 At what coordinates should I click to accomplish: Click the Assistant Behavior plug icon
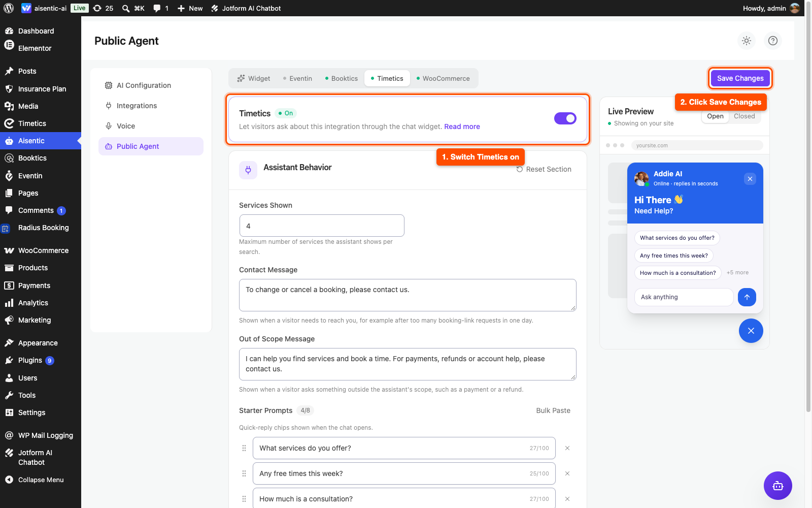point(248,170)
